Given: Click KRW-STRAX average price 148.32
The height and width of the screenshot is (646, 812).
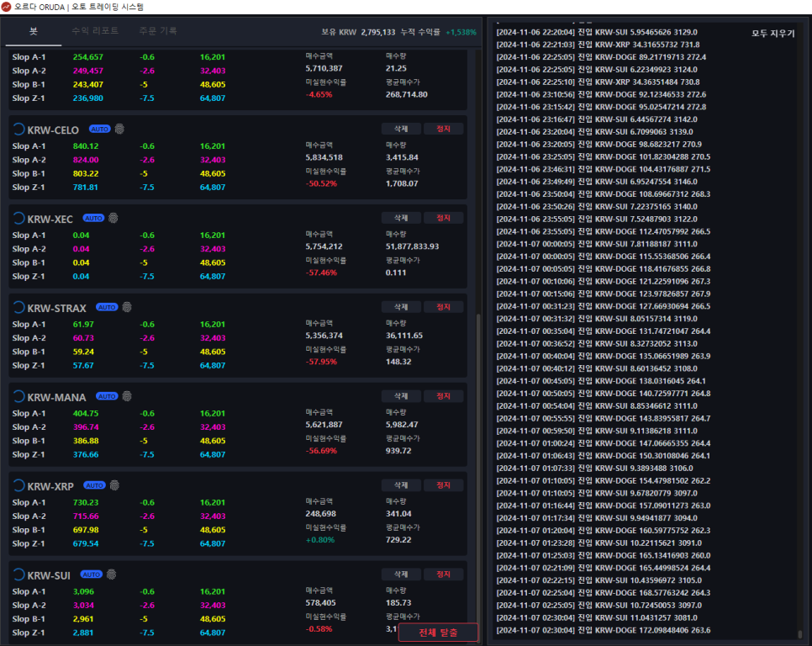Looking at the screenshot, I should coord(398,362).
